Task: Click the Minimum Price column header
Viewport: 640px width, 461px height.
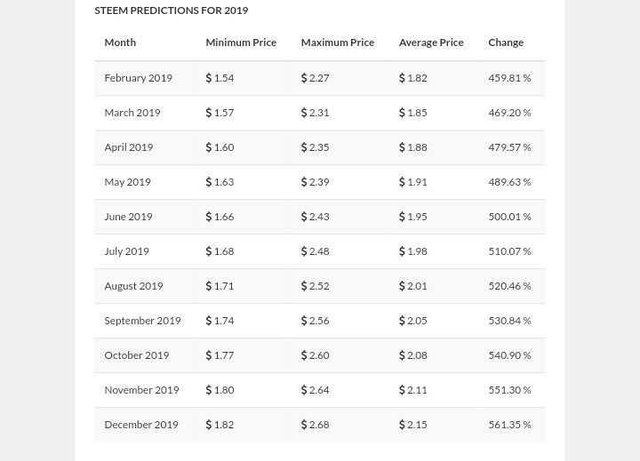Action: (x=240, y=42)
